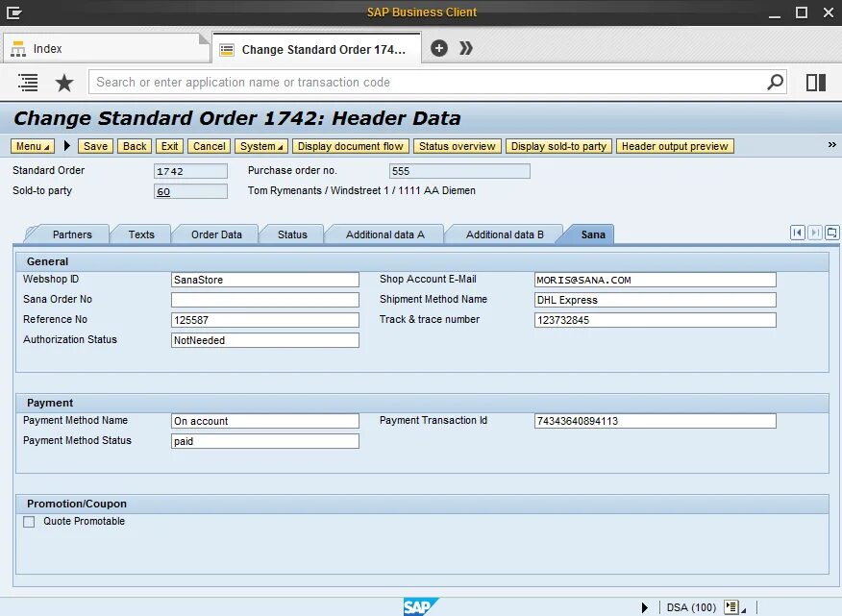Viewport: 842px width, 616px height.
Task: Click the empty Sana Order No field
Action: pos(265,300)
